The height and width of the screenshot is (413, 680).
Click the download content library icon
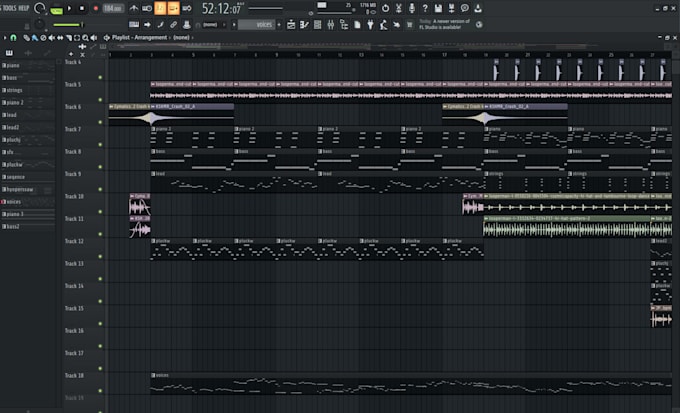tap(478, 8)
